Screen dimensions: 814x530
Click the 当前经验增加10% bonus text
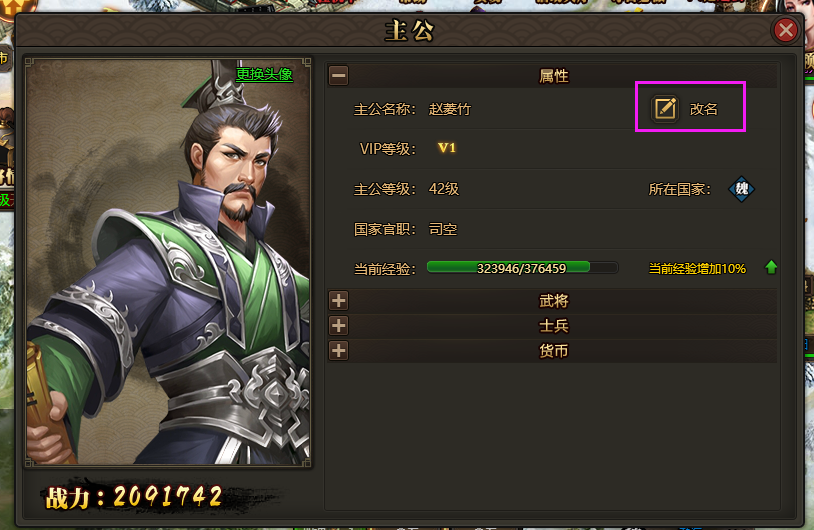click(697, 268)
